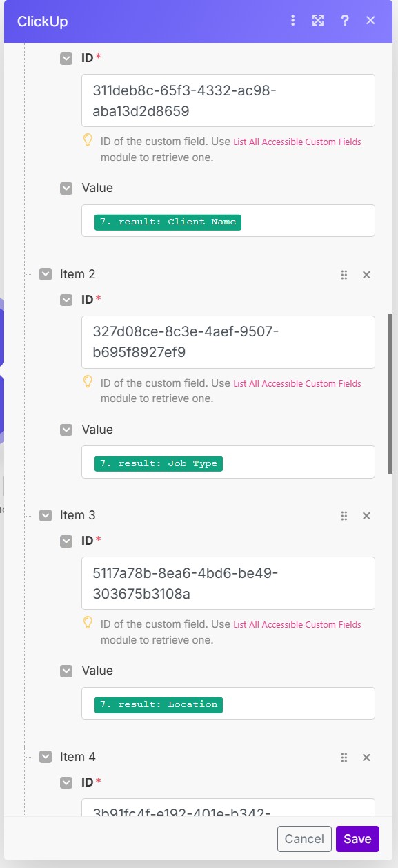The height and width of the screenshot is (868, 398).
Task: Grab the drag handle for Item 4
Action: coord(344,758)
